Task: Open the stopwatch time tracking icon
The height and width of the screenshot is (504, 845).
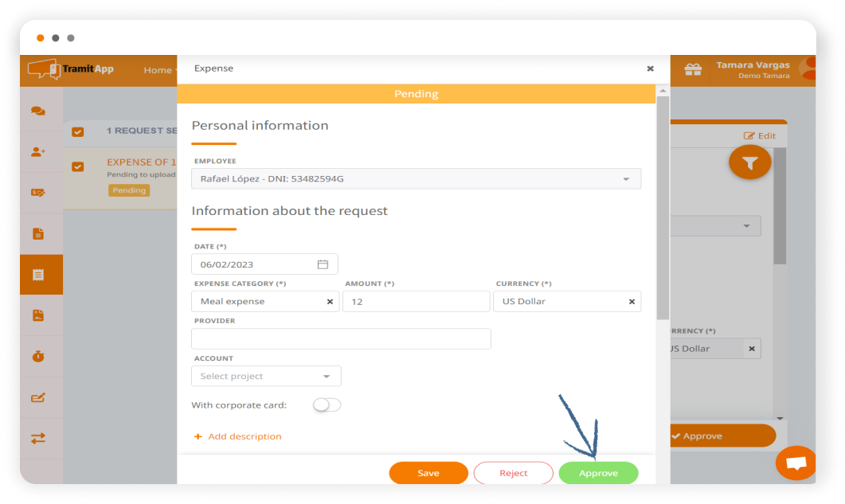Action: (x=38, y=357)
